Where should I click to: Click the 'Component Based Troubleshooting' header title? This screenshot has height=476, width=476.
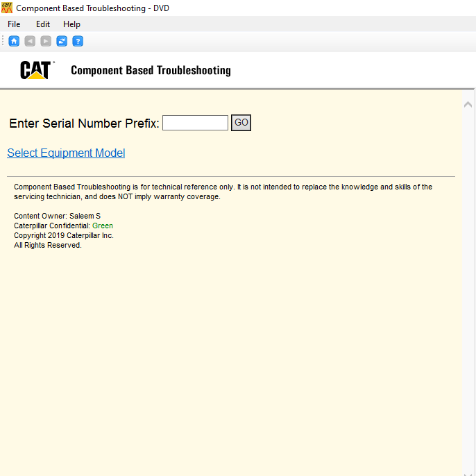(151, 70)
